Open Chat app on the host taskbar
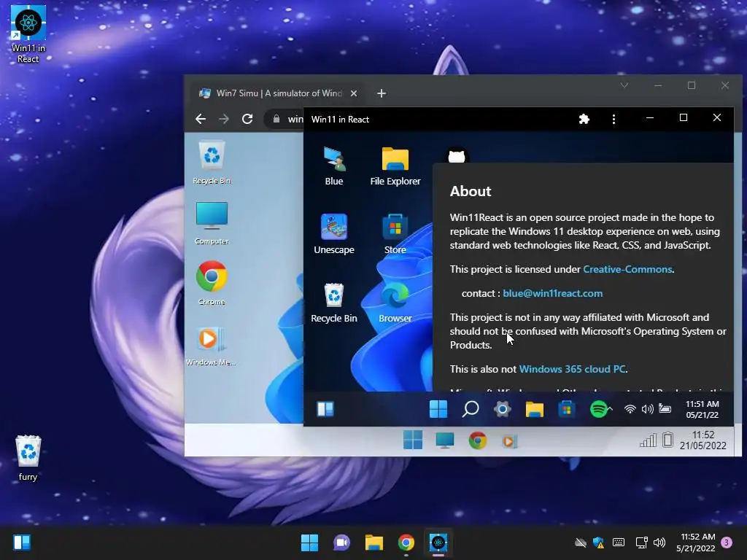The image size is (747, 560). pyautogui.click(x=341, y=542)
